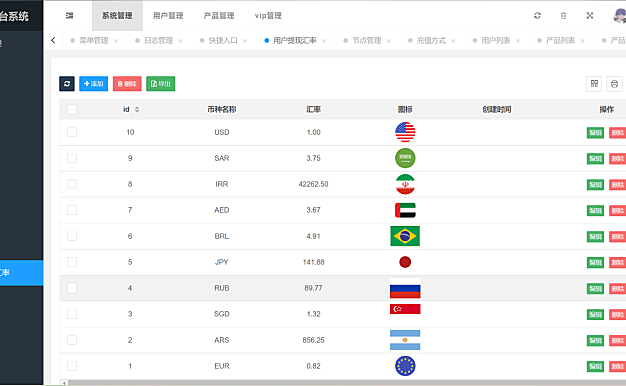Viewport: 626px width, 386px height.
Task: Click the EUR flag icon
Action: [x=405, y=366]
